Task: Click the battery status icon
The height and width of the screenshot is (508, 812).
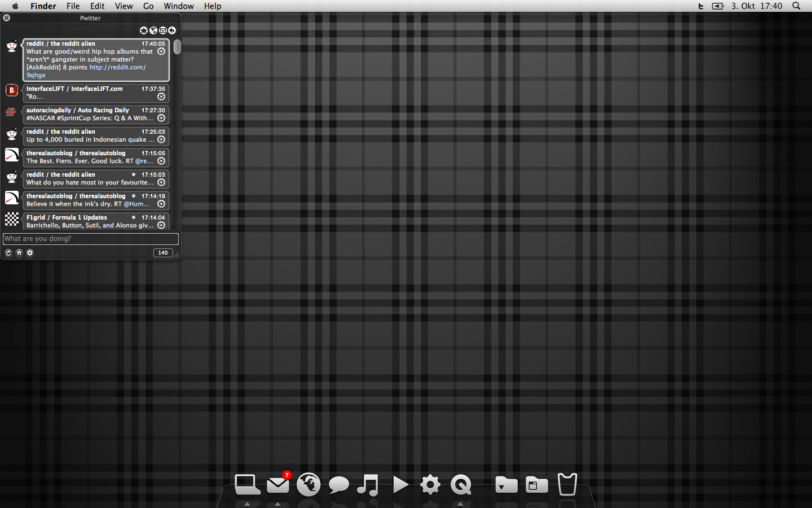Action: point(718,6)
